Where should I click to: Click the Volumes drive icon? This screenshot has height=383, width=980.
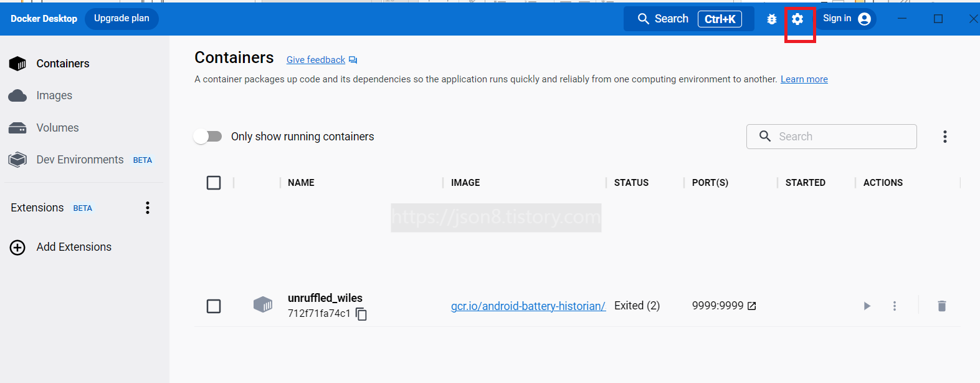pyautogui.click(x=17, y=128)
